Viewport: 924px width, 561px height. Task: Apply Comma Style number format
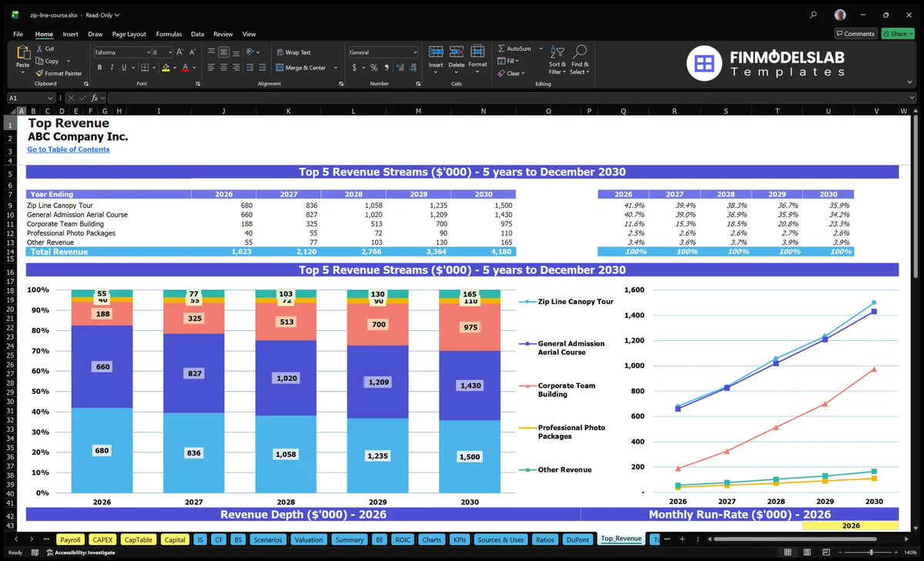[387, 68]
